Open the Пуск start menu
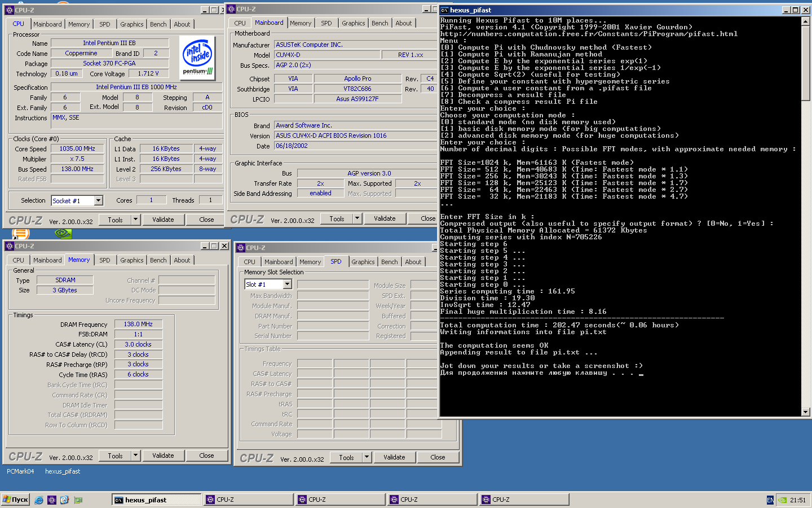Viewport: 812px width, 508px height. tap(16, 500)
